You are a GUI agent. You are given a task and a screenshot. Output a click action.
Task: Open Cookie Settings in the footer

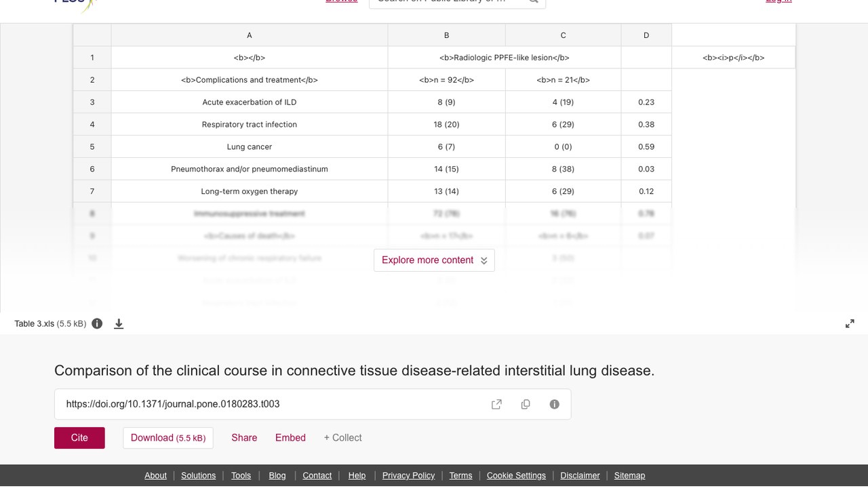point(516,476)
